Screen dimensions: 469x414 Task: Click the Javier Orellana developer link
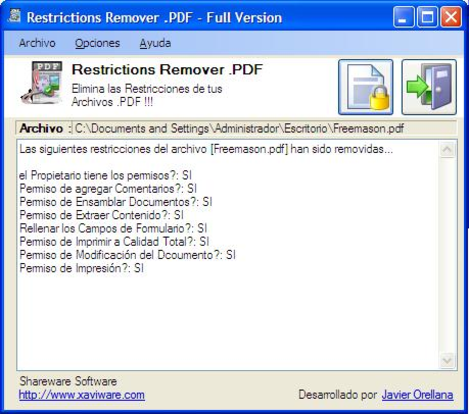(417, 395)
